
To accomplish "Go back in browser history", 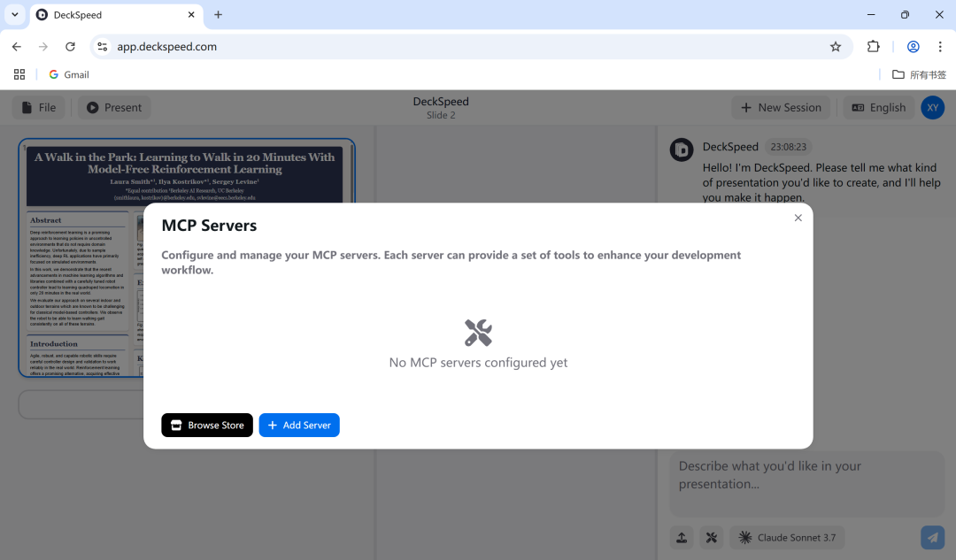I will pos(17,47).
